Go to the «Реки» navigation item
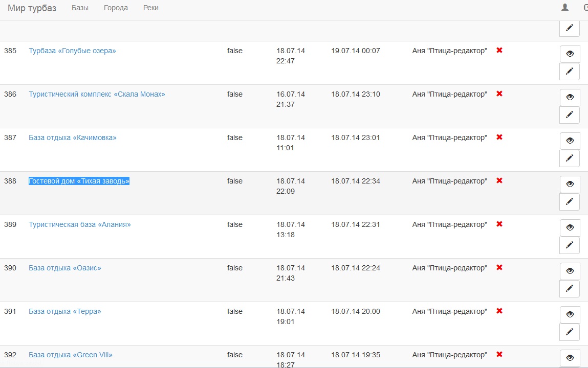Viewport: 588px width, 368px height. 151,8
